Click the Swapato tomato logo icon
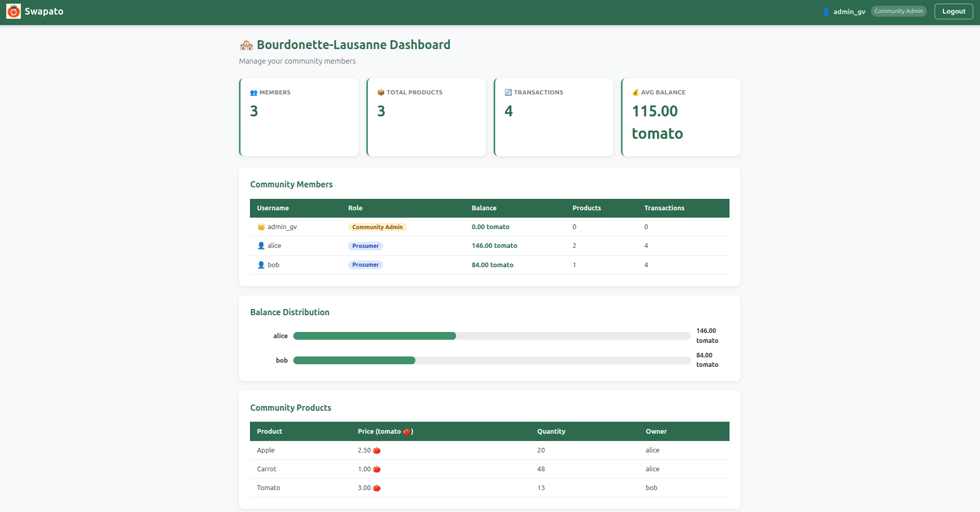The height and width of the screenshot is (512, 980). coord(14,11)
